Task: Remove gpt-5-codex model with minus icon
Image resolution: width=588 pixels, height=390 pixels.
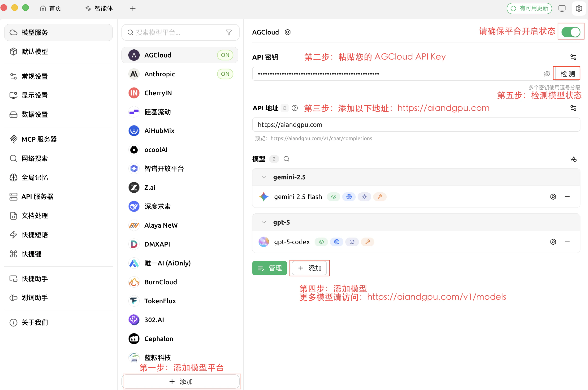Action: [567, 242]
